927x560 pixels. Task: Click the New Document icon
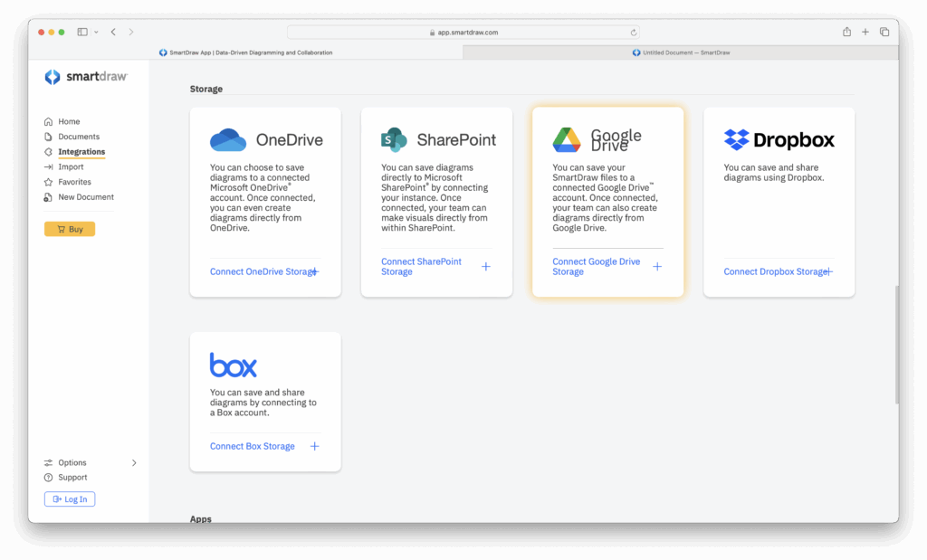[49, 197]
